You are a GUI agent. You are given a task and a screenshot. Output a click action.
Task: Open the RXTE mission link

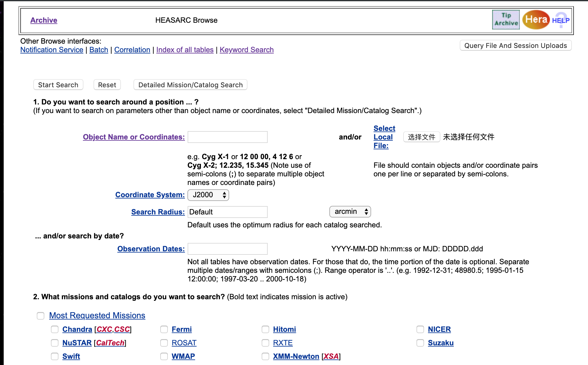tap(283, 343)
